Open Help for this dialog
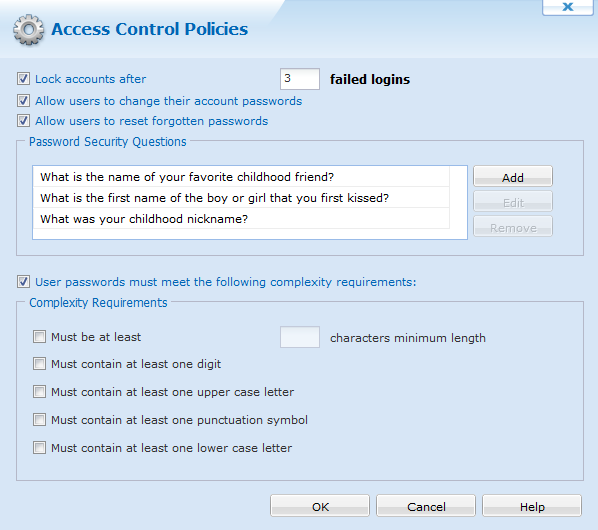Screen dimensions: 598x530 tap(532, 506)
